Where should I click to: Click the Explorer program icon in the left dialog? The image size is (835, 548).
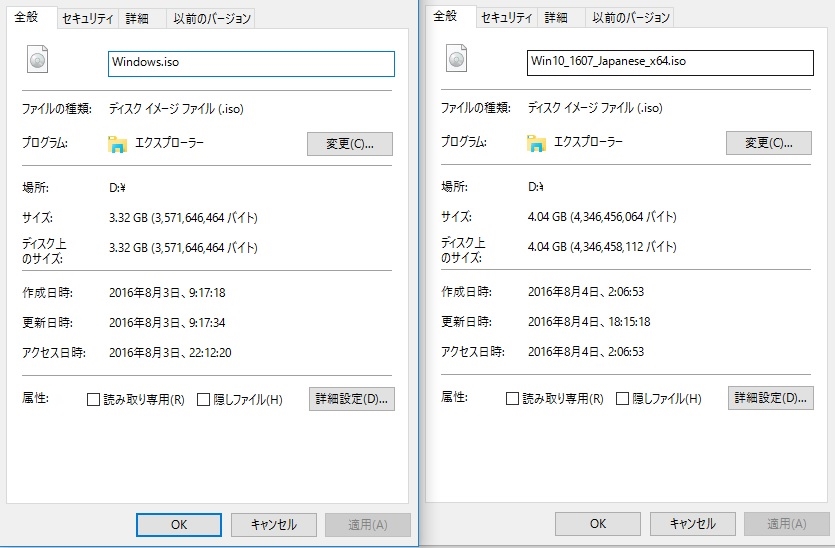pos(118,144)
